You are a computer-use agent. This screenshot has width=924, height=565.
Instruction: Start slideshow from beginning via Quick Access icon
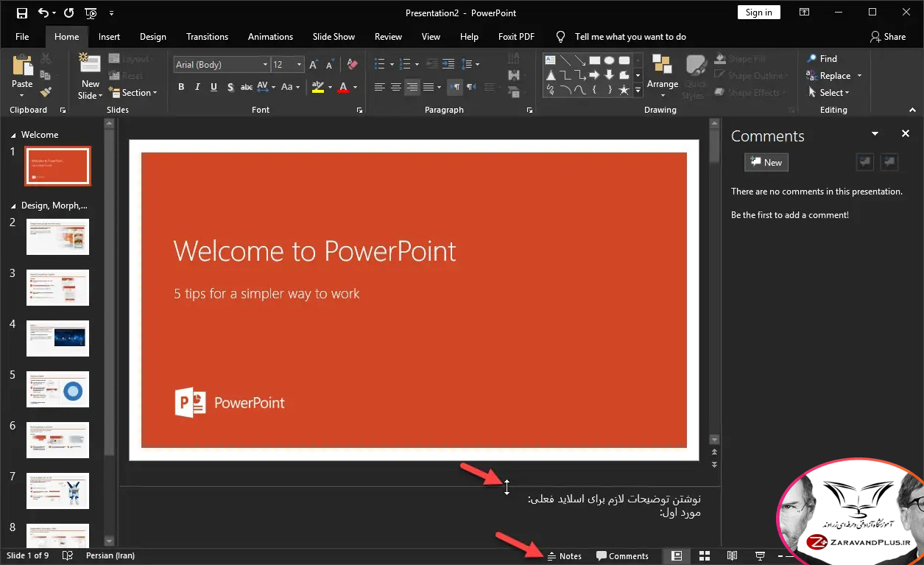pyautogui.click(x=91, y=13)
